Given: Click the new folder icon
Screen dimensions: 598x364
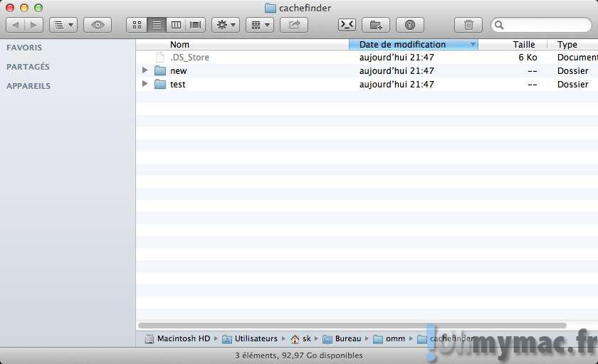Looking at the screenshot, I should [x=160, y=71].
